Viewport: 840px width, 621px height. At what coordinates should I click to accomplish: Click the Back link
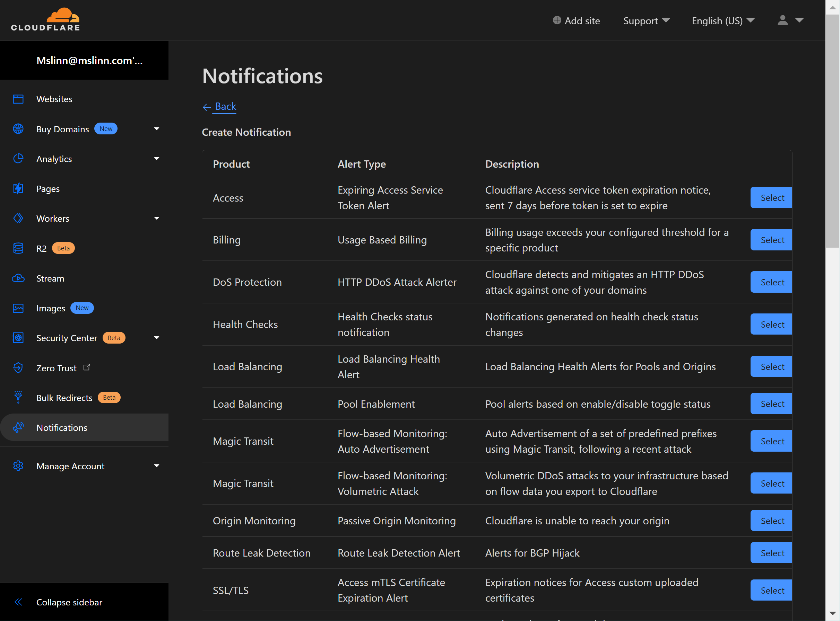coord(225,107)
